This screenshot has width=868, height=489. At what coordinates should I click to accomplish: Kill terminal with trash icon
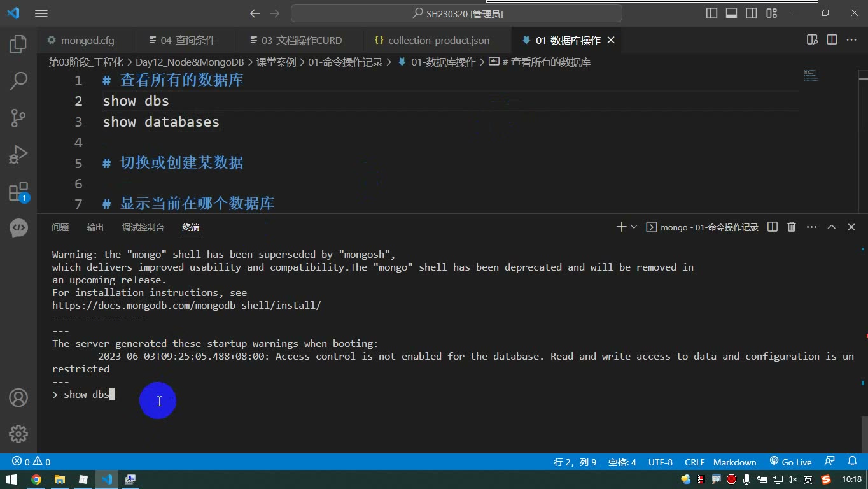(x=792, y=227)
